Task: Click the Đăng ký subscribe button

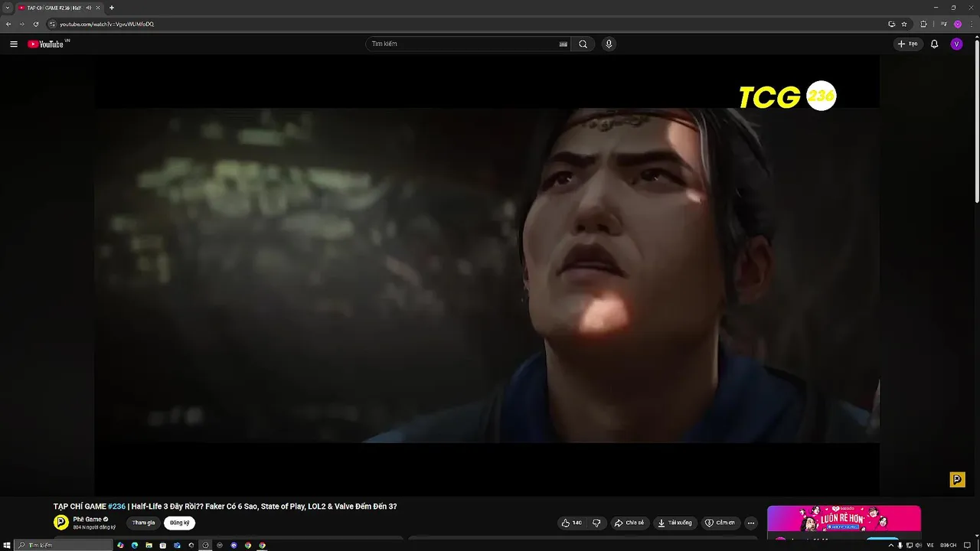Action: point(179,523)
